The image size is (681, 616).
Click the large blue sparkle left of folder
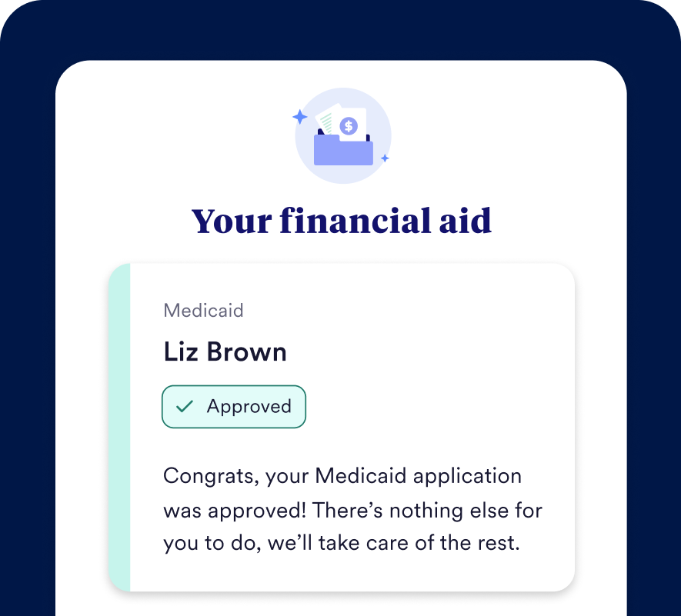tap(300, 117)
